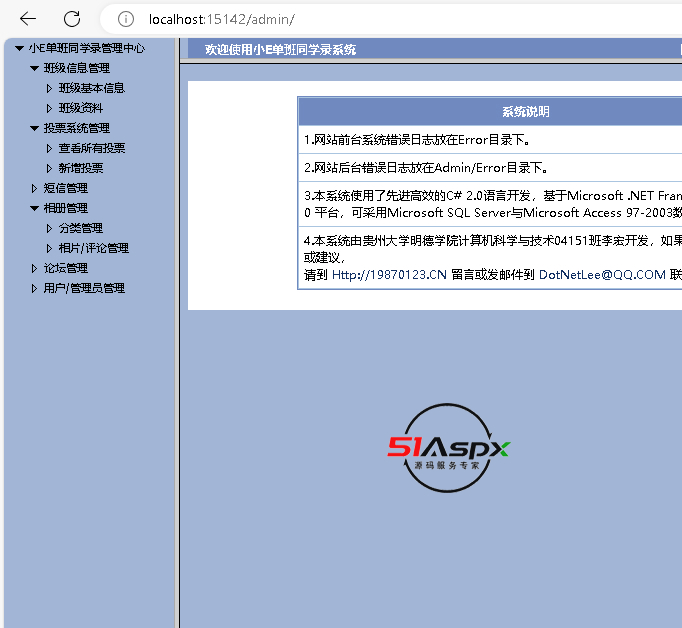This screenshot has height=628, width=682.
Task: Open 班级基本信息 in the sidebar
Action: (91, 88)
